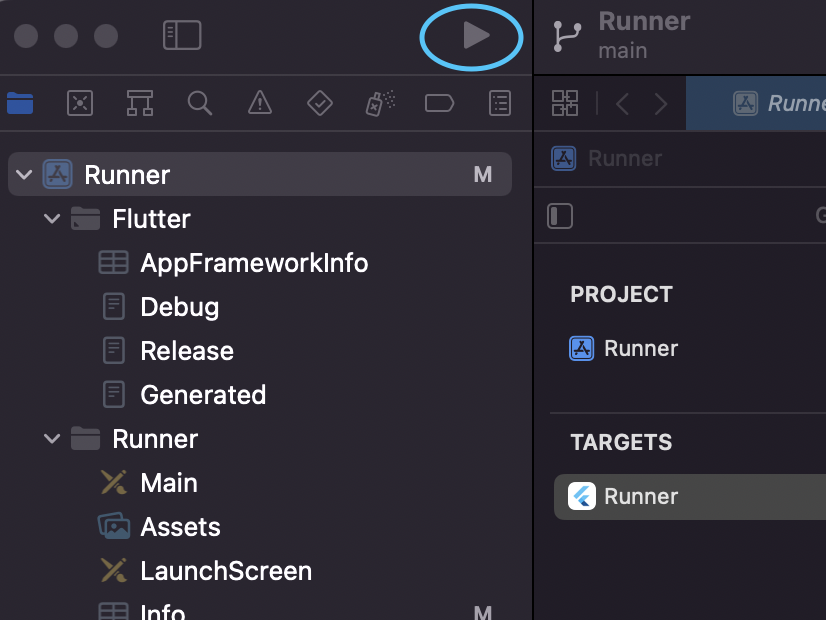Open the Test navigator diamond icon
Viewport: 826px width, 620px height.
coord(320,103)
